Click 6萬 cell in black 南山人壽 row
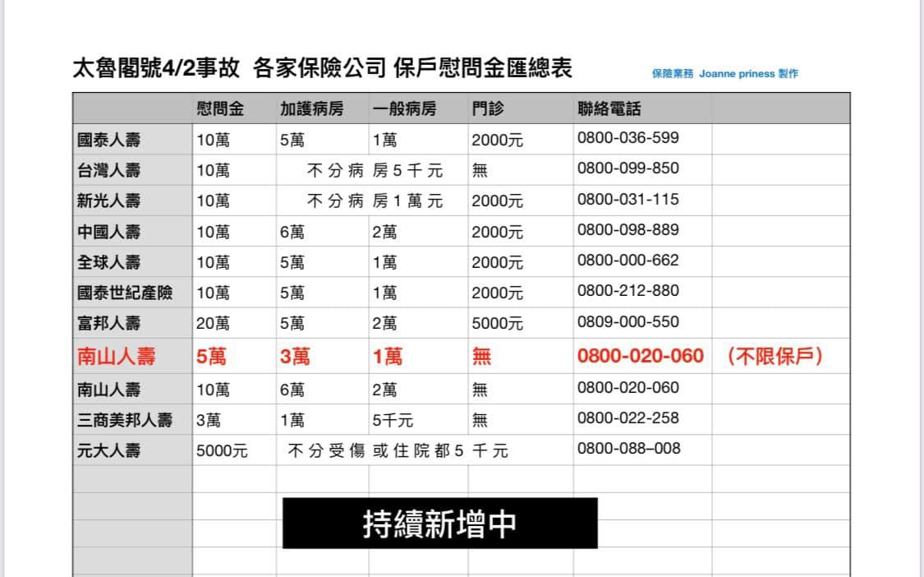 pos(292,390)
